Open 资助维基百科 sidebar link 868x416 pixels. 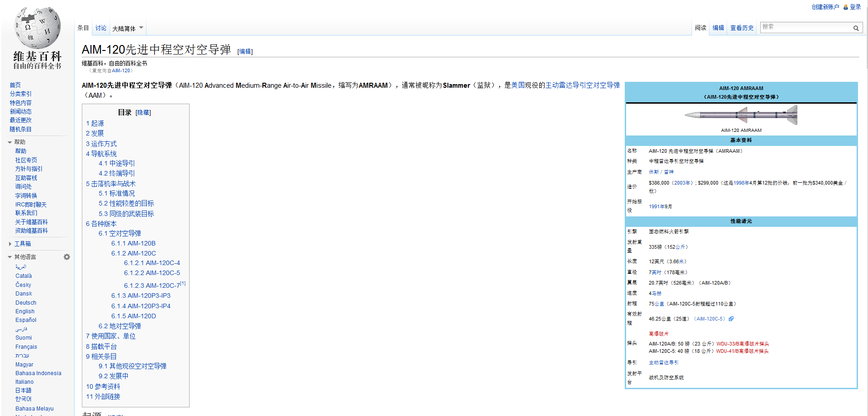(31, 231)
